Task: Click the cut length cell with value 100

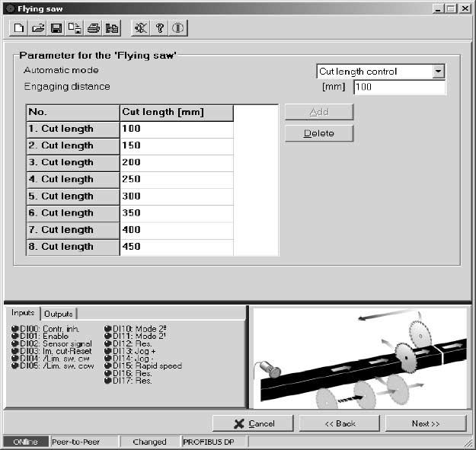Action: 177,129
